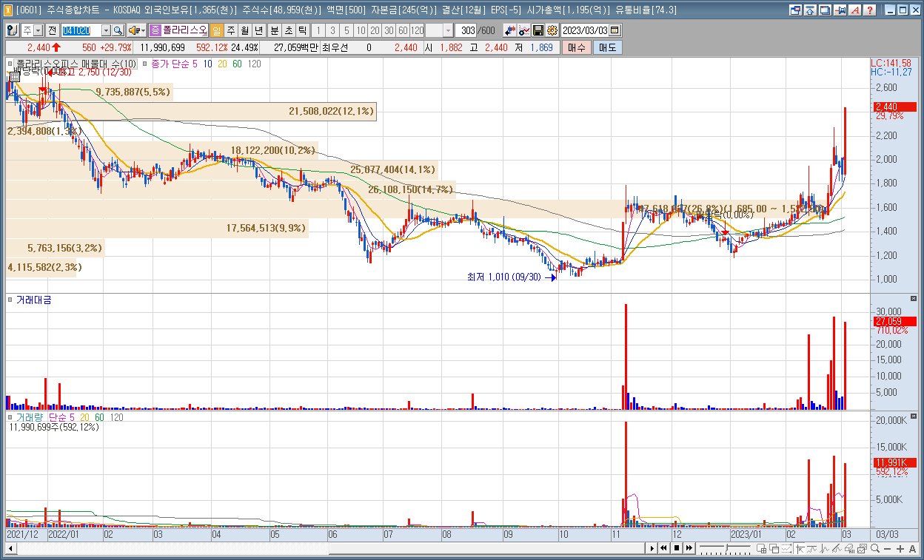Select interval 20 button
924x560 pixels.
coord(375,30)
